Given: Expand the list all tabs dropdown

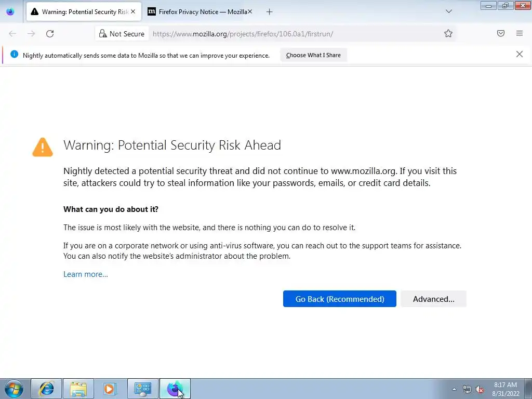Looking at the screenshot, I should click(448, 11).
